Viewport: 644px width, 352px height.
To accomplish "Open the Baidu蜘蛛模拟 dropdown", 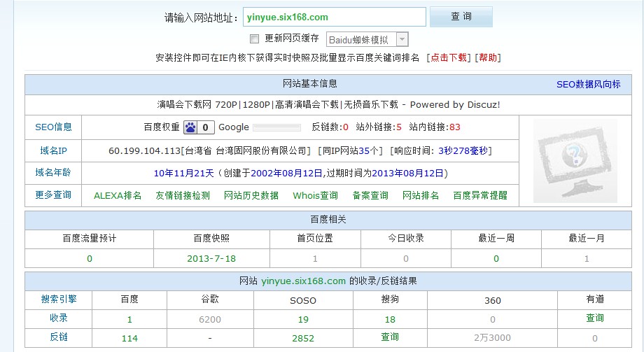I will coord(367,39).
